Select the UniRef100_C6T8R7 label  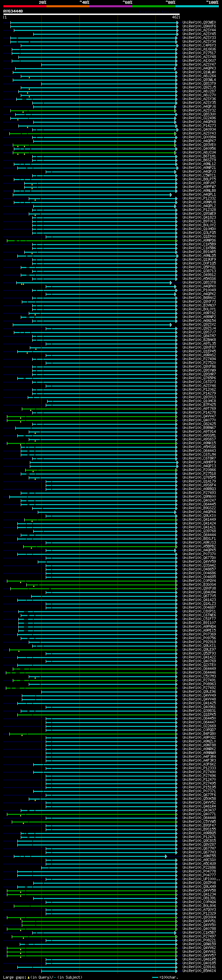click(x=199, y=459)
